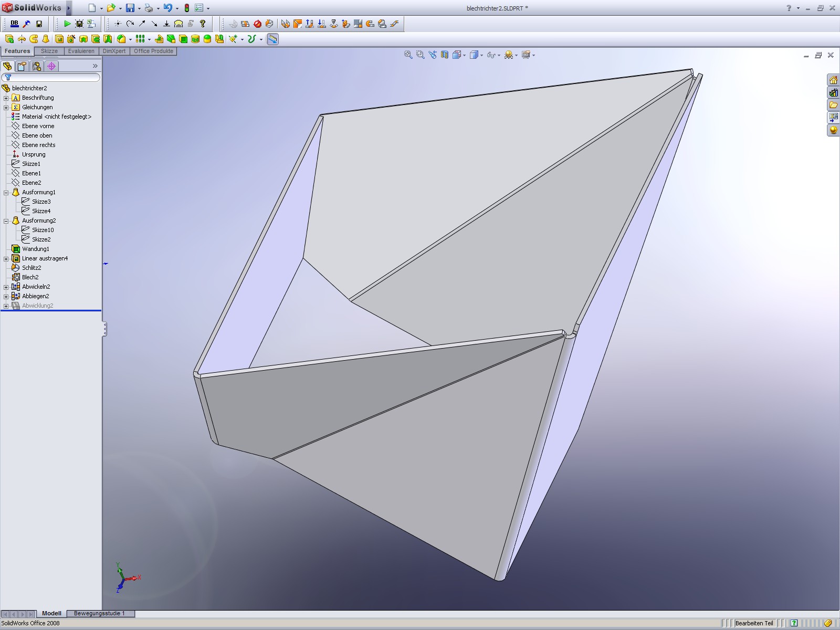Open the Save dropdown arrow
The height and width of the screenshot is (630, 840).
[139, 8]
